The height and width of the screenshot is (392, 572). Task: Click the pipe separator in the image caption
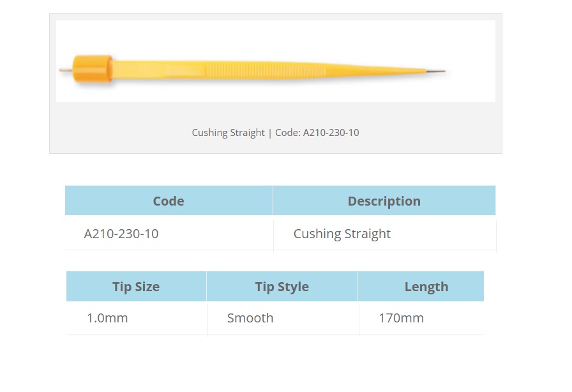point(270,133)
